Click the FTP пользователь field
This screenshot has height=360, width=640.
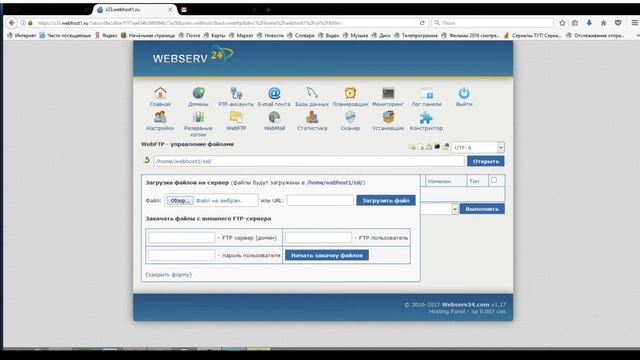(318, 238)
